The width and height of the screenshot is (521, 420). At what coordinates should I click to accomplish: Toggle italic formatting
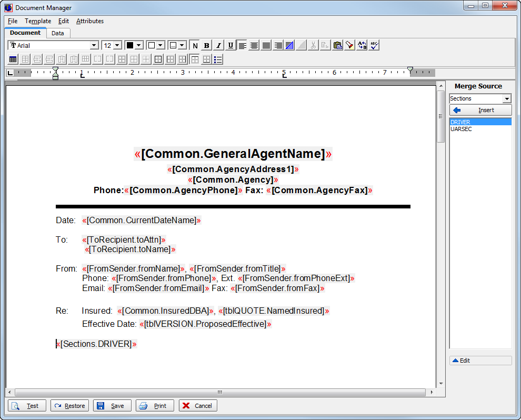tap(218, 45)
